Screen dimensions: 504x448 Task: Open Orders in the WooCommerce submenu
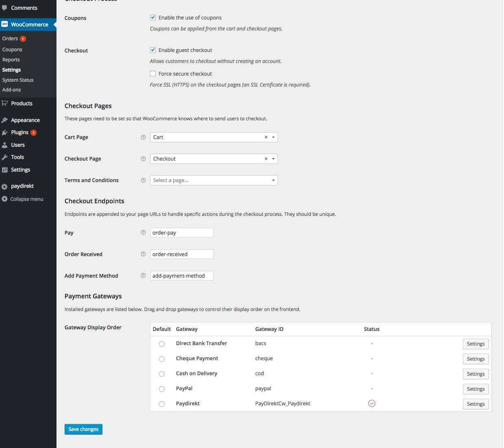coord(10,39)
